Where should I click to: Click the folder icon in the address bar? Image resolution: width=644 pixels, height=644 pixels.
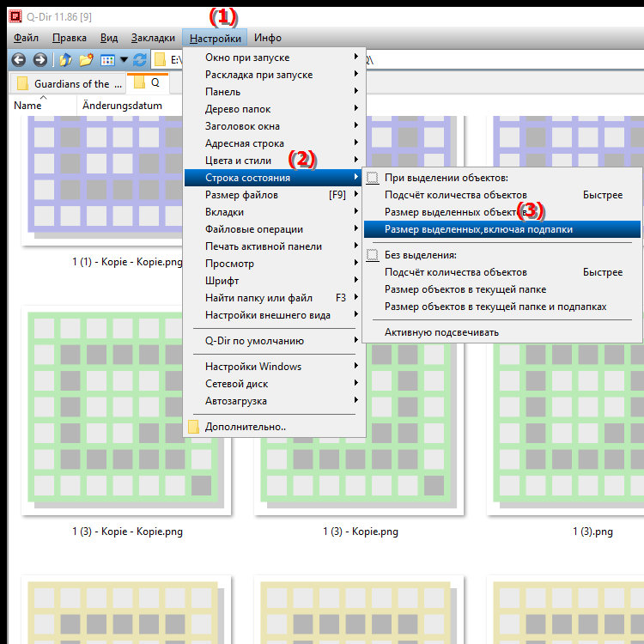[160, 60]
